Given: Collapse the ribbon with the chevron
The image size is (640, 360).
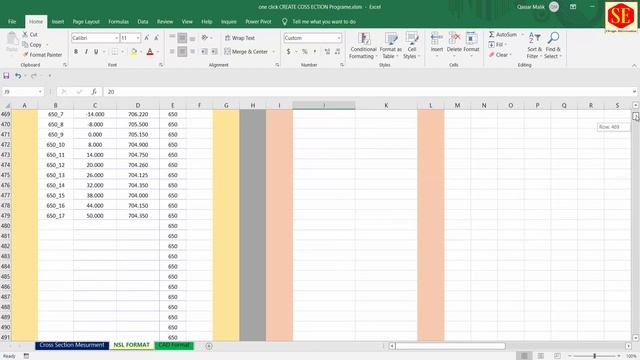Looking at the screenshot, I should (x=634, y=65).
